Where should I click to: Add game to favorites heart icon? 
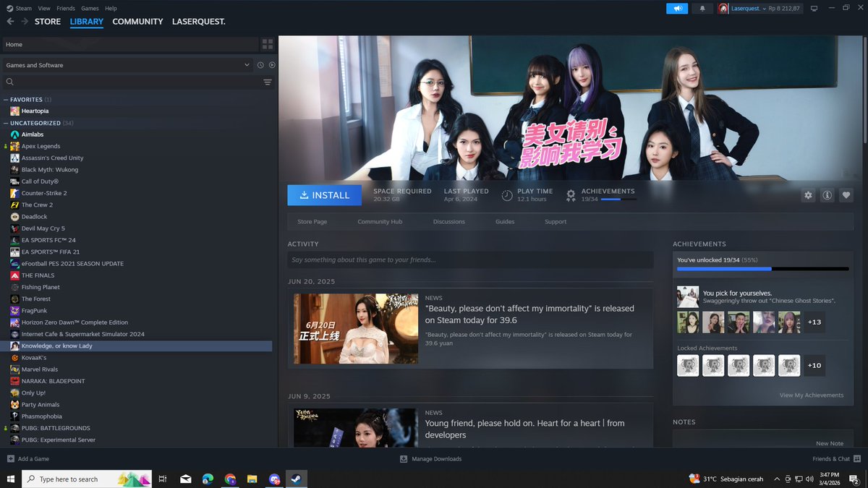846,195
